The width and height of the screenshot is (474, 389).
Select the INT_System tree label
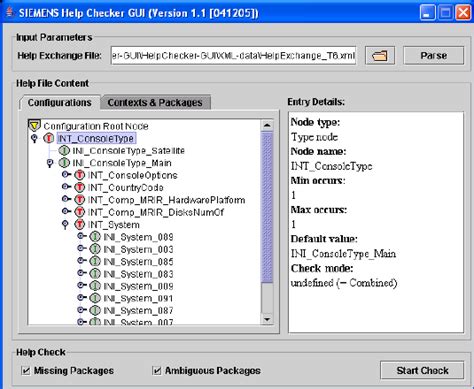coord(113,225)
